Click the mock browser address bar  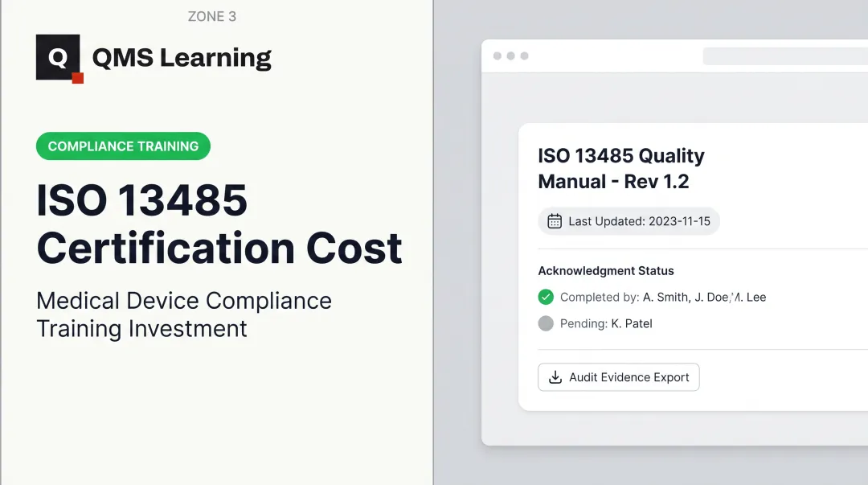click(785, 56)
